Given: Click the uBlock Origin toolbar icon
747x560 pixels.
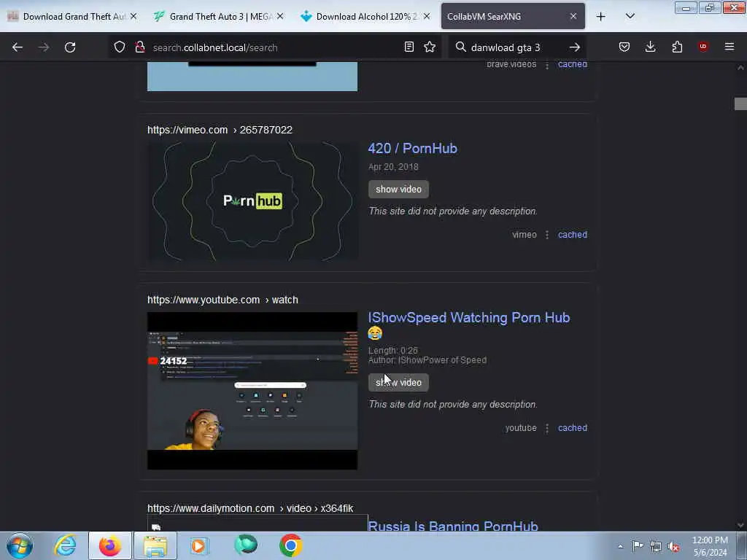Looking at the screenshot, I should click(703, 47).
